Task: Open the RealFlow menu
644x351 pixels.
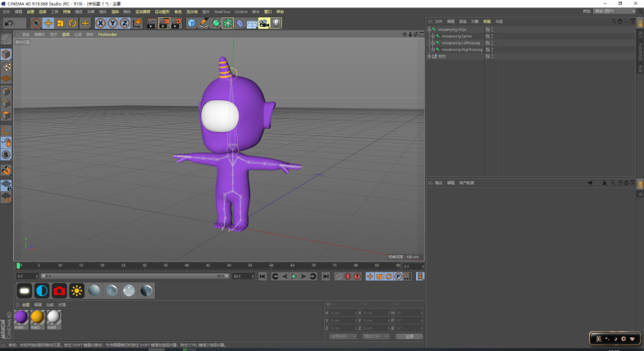Action: click(x=222, y=11)
